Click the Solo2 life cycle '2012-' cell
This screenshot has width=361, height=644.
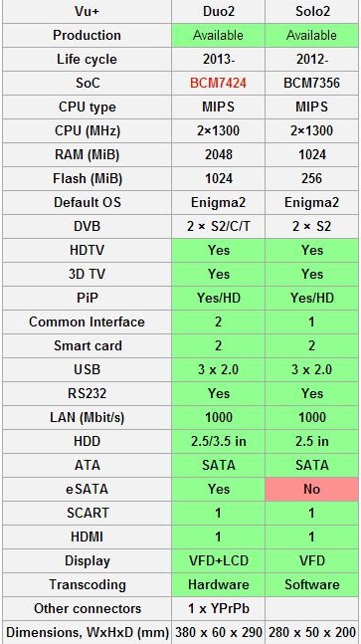(312, 59)
